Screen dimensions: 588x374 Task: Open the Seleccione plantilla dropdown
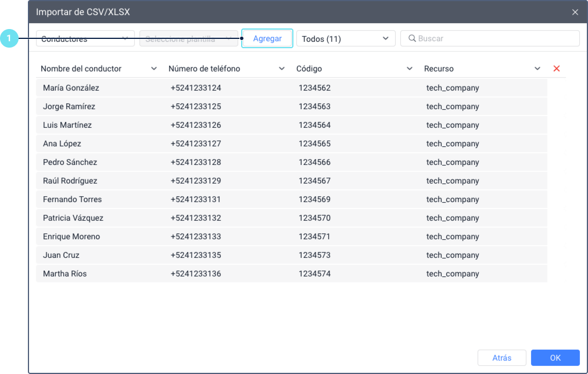[x=188, y=39]
